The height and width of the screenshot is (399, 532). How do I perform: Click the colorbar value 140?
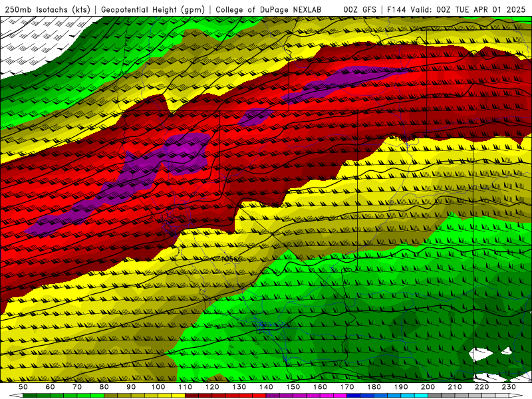pos(266,387)
